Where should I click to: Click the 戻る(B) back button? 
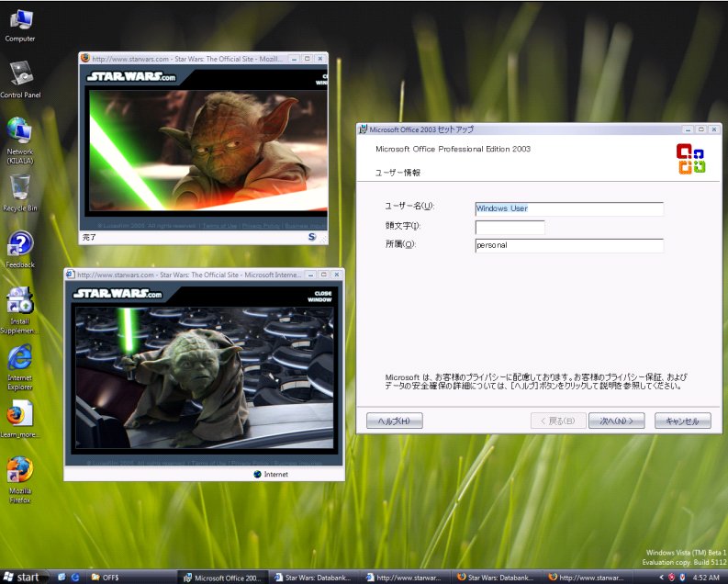click(x=558, y=421)
